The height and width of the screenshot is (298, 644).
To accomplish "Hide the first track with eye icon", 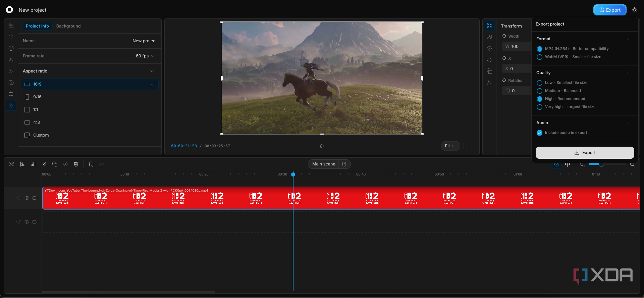I will click(27, 198).
